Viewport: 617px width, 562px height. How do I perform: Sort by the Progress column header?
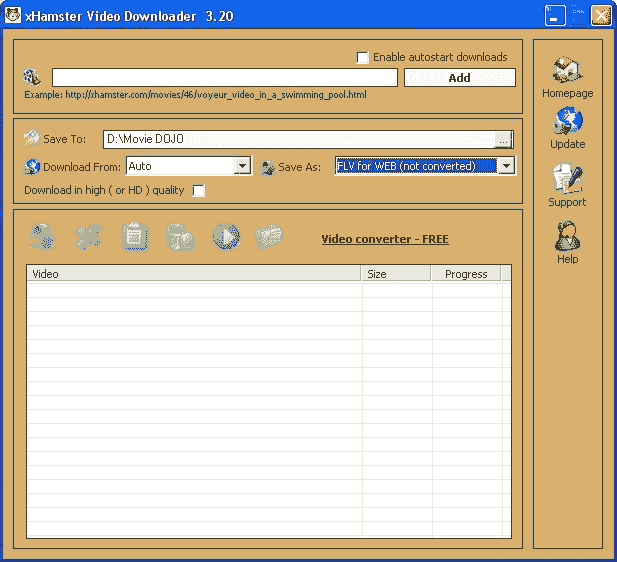click(x=466, y=274)
